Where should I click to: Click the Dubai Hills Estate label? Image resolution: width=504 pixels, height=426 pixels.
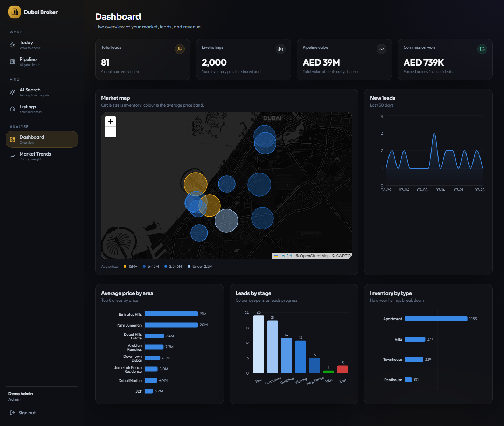pyautogui.click(x=133, y=336)
